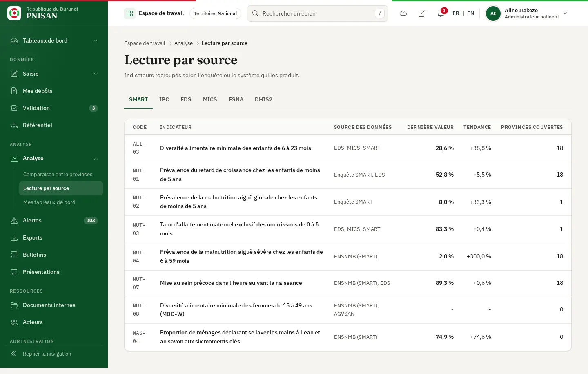Screen dimensions: 588x374
Task: Click the Analyse breadcrumb link
Action: (183, 43)
